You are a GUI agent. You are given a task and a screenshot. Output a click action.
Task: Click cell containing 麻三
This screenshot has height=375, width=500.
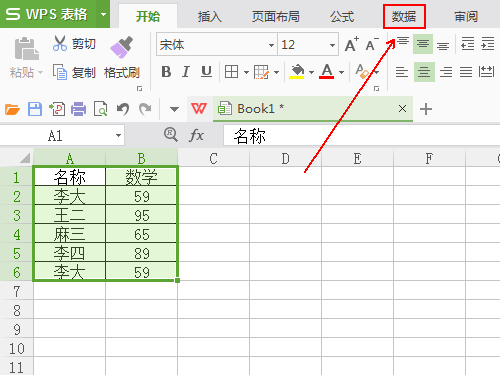(69, 234)
